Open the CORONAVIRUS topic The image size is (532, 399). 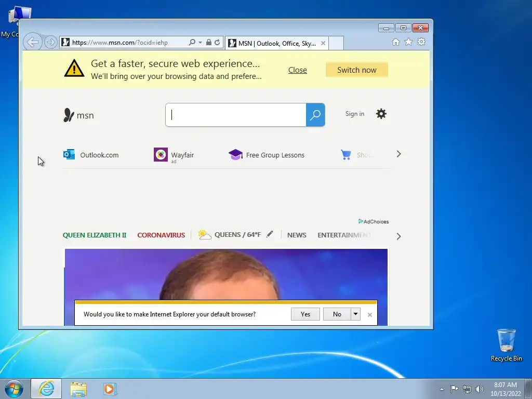tap(161, 235)
